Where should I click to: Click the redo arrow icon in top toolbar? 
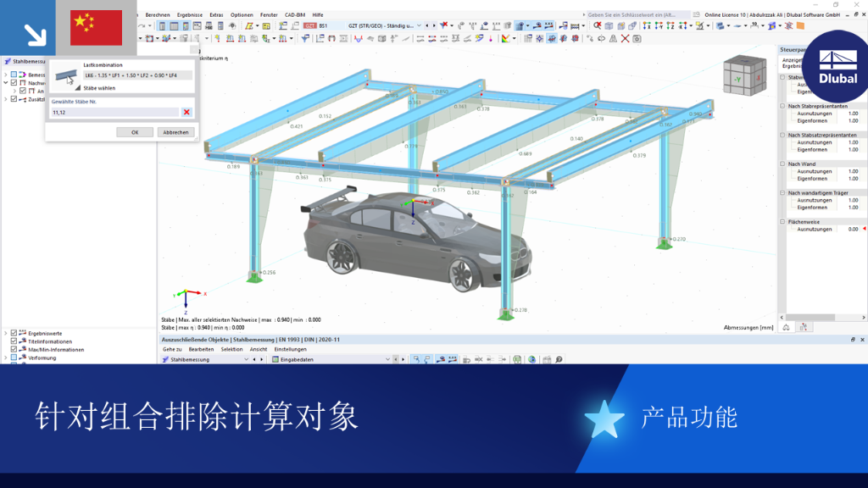point(142,25)
